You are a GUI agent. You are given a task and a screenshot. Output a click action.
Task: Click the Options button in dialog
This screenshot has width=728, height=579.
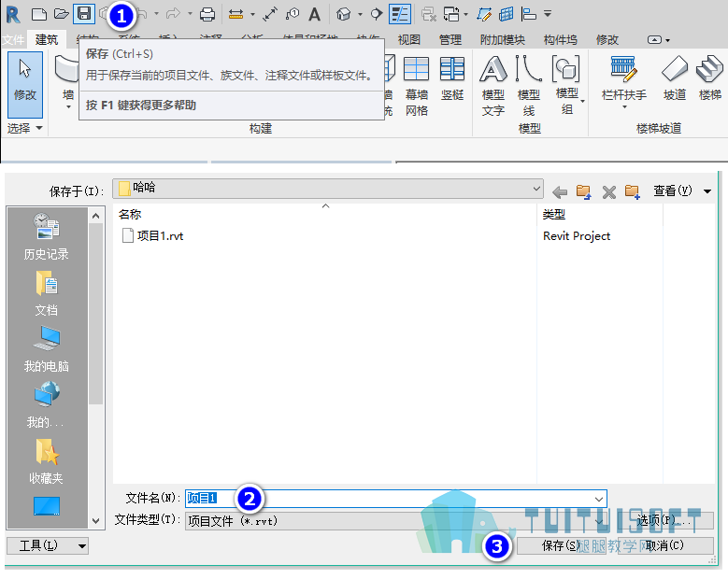tap(664, 520)
